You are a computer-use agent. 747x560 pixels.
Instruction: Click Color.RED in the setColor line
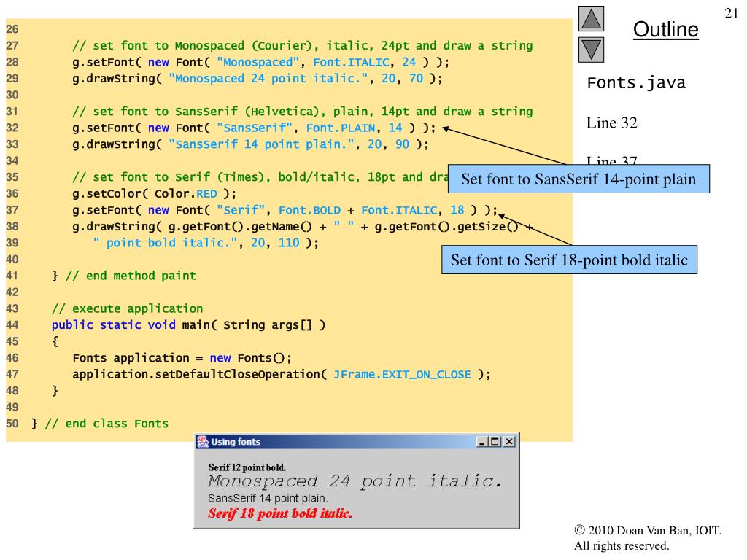coord(185,194)
